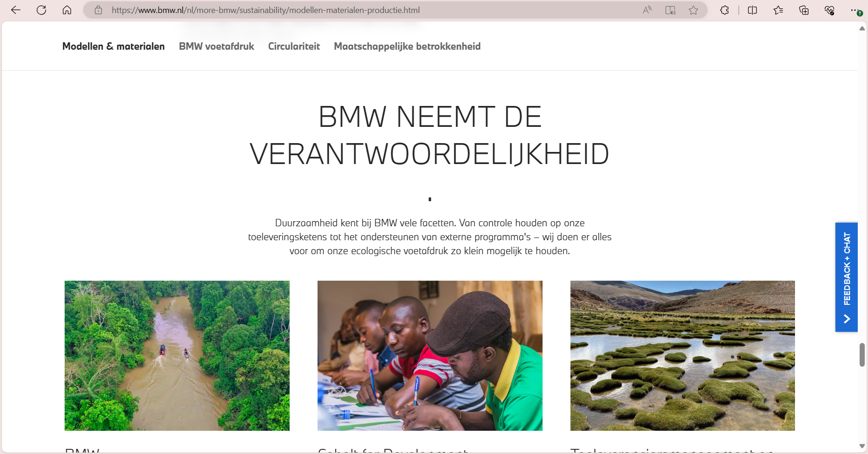The image size is (868, 454).
Task: Open the browser home page
Action: point(67,10)
